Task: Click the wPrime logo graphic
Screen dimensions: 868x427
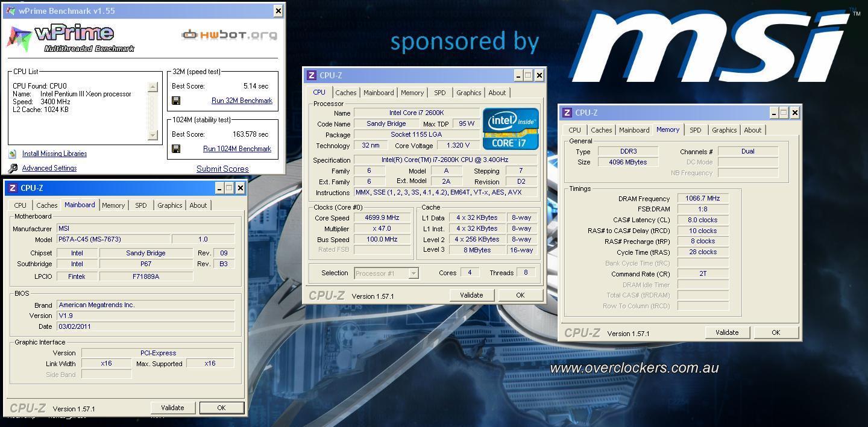Action: coord(71,38)
